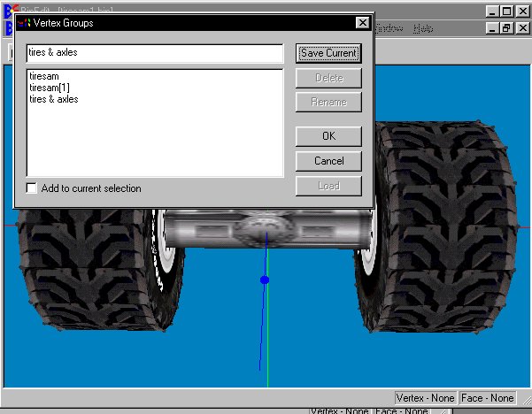Click the blue point on the vertical axis
The width and height of the screenshot is (532, 414).
pos(264,280)
